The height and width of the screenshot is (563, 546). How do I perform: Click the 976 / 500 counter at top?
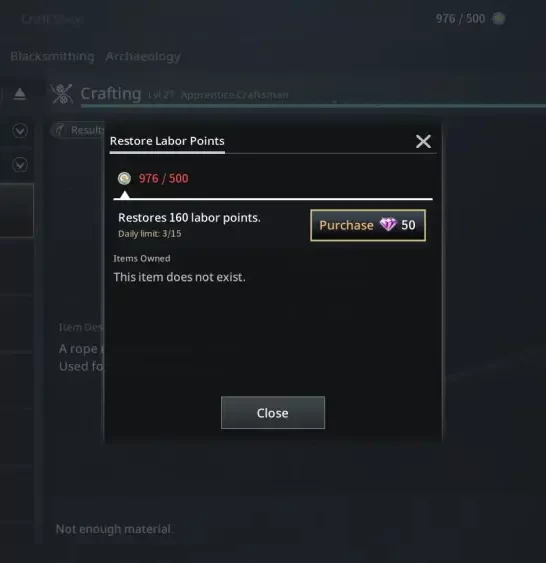(x=460, y=19)
